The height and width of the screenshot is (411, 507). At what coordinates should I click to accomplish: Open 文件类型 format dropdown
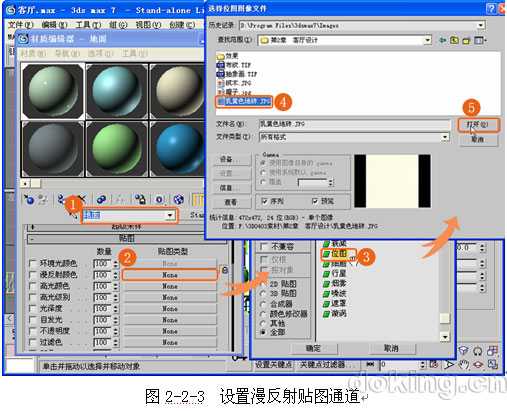click(x=445, y=137)
